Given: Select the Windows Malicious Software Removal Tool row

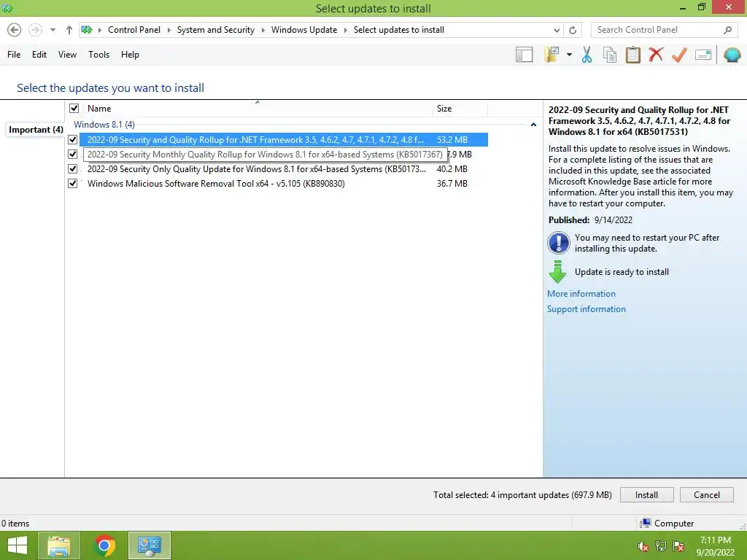Looking at the screenshot, I should click(284, 183).
